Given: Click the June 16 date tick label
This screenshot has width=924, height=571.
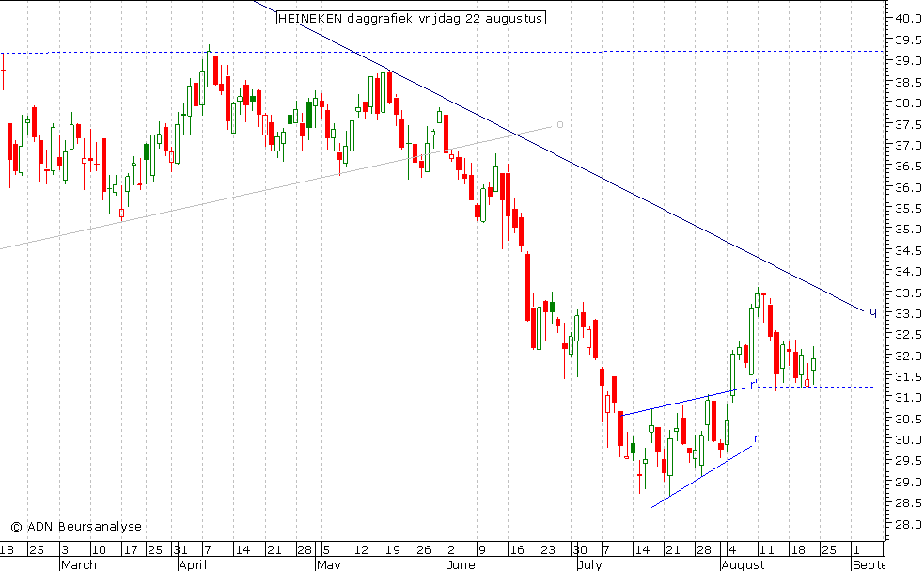Looking at the screenshot, I should tap(517, 550).
